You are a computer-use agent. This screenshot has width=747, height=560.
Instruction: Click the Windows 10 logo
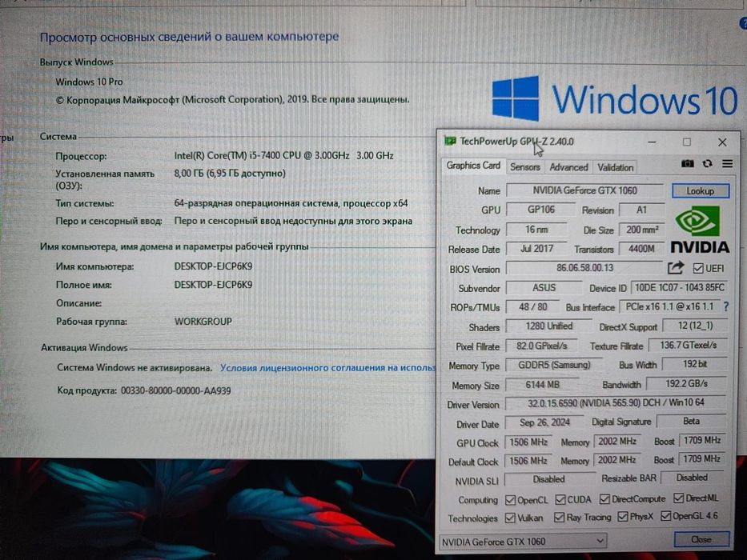pyautogui.click(x=615, y=98)
